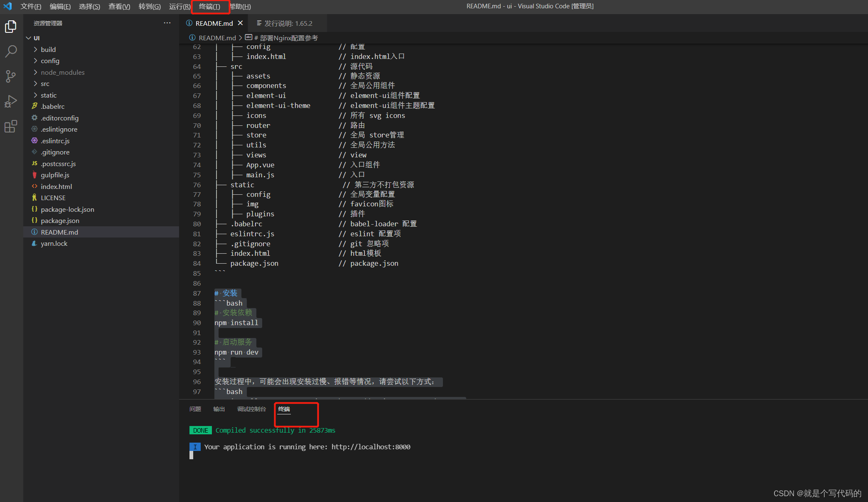Expand the build folder

pos(35,49)
